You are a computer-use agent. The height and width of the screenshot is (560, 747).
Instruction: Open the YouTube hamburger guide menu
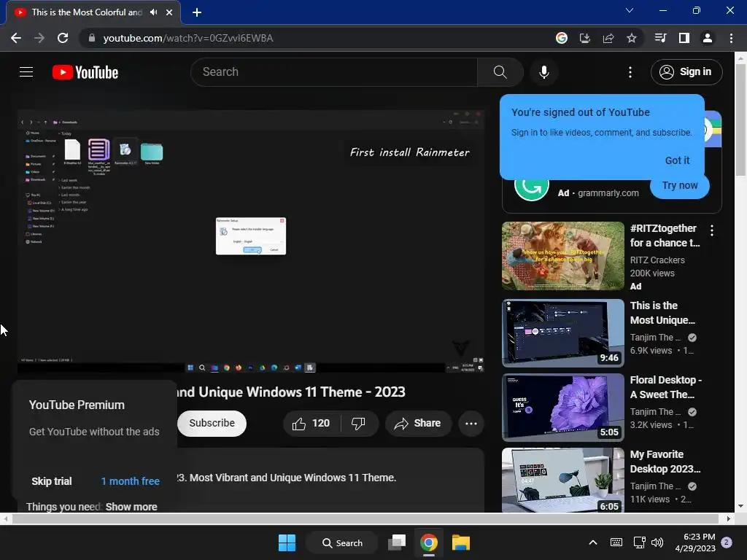[26, 72]
